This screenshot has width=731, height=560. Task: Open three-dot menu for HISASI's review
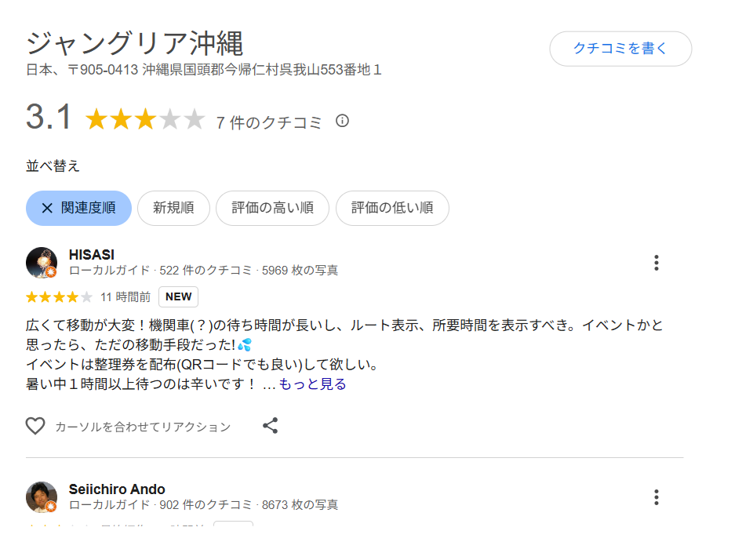coord(656,263)
